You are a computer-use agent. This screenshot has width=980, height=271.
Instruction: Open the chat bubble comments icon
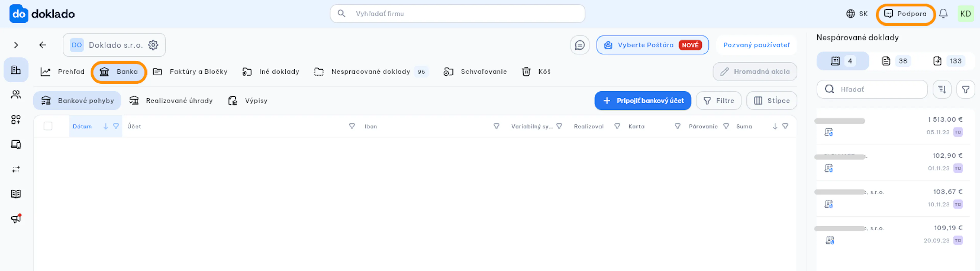579,45
